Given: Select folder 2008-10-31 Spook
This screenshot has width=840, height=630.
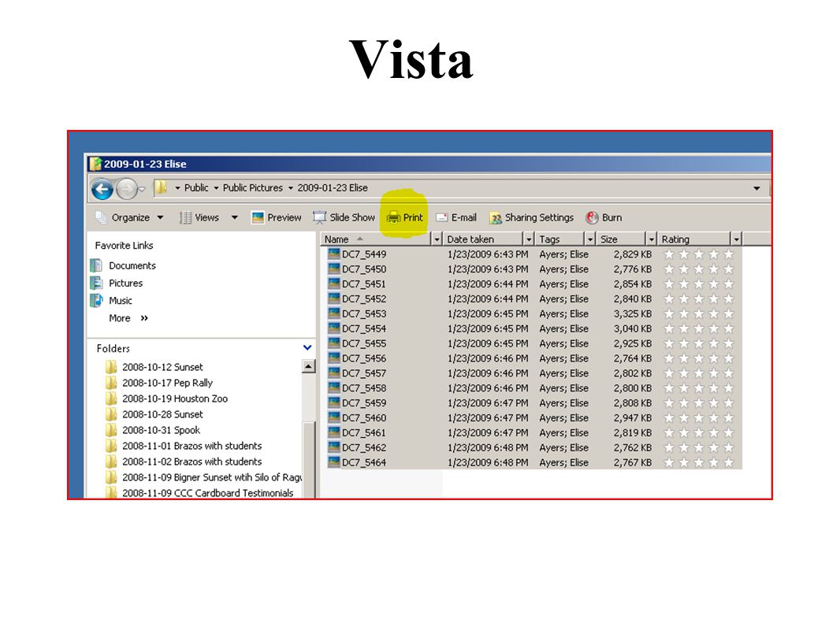Looking at the screenshot, I should [x=153, y=430].
